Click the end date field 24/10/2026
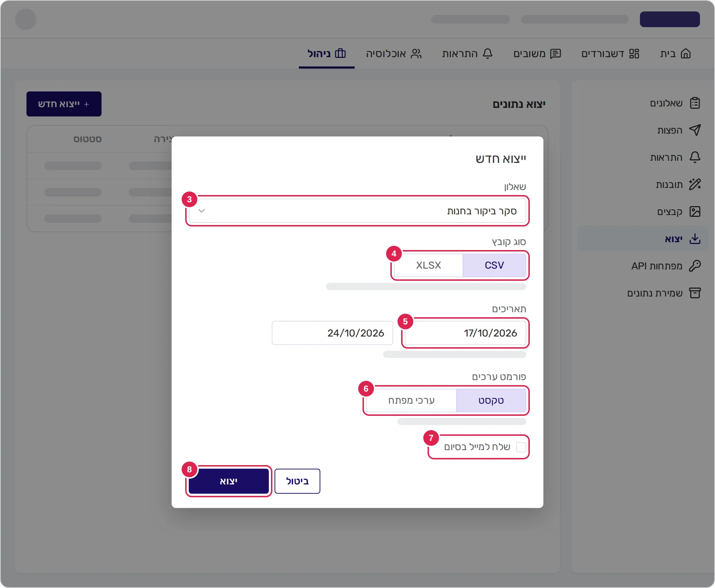The image size is (715, 588). (x=332, y=333)
